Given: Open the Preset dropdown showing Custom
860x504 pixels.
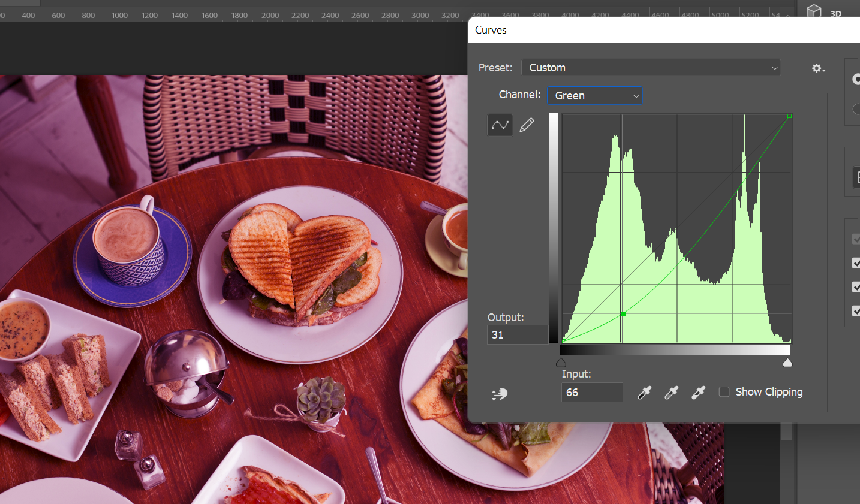Looking at the screenshot, I should [x=651, y=68].
